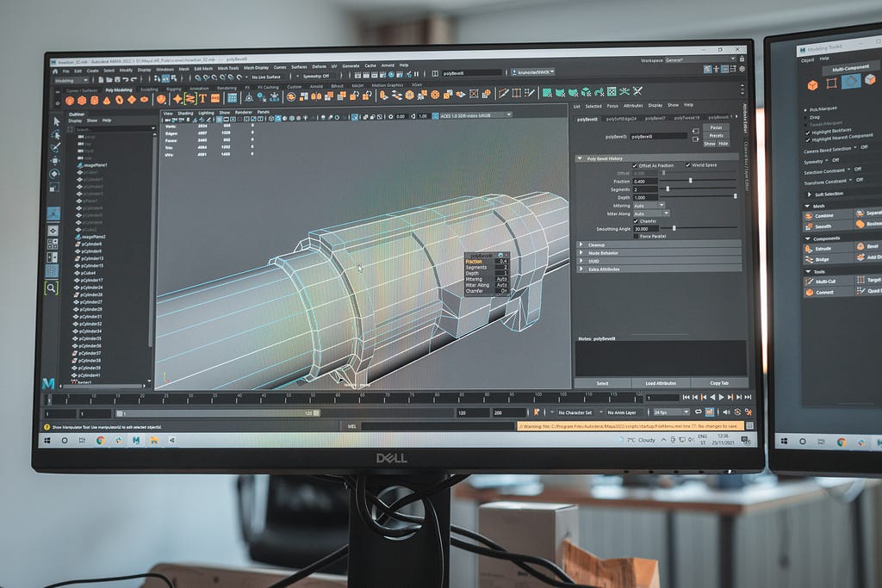This screenshot has width=882, height=588.
Task: Expand the UUID section
Action: click(x=581, y=261)
